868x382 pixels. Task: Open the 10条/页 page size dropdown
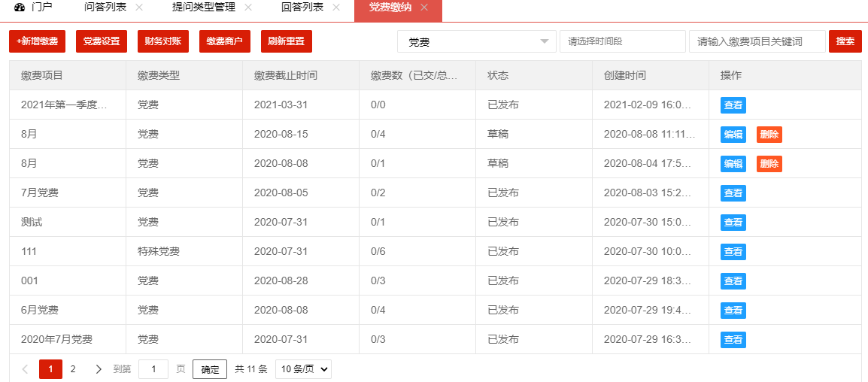(303, 369)
